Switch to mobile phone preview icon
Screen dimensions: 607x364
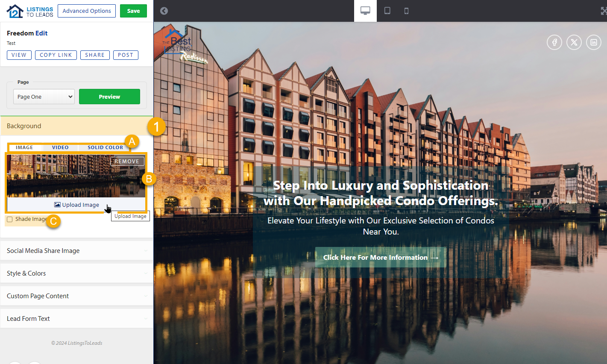406,11
